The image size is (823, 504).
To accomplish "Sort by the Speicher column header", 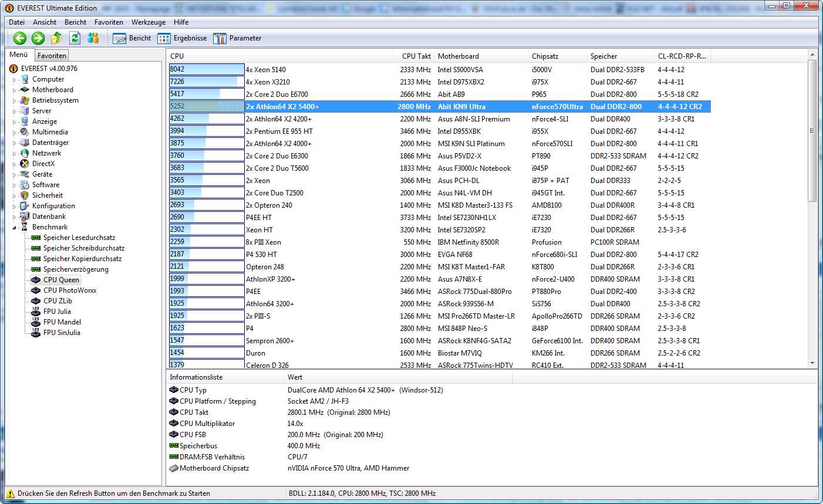I will [x=620, y=56].
